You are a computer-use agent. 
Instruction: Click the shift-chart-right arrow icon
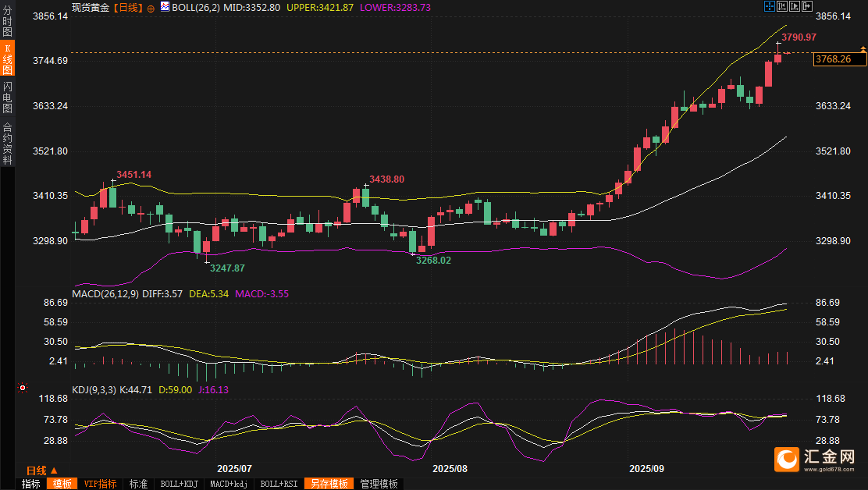806,6
